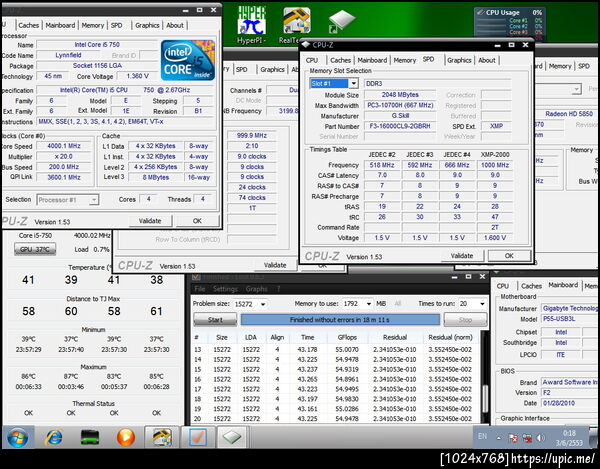Open the CPU tab in SPD window
This screenshot has width=600, height=469.
(312, 60)
